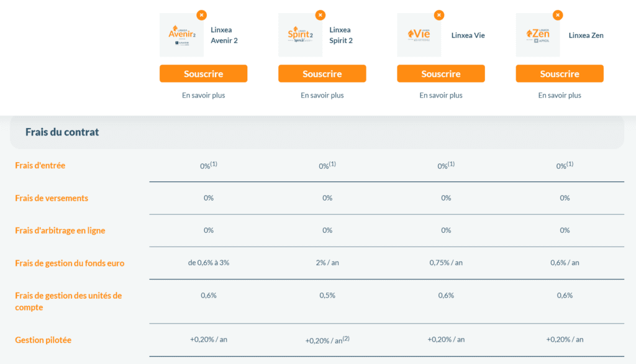Learn more about Linxea Zen
Viewport: 636px width, 364px height.
point(560,96)
